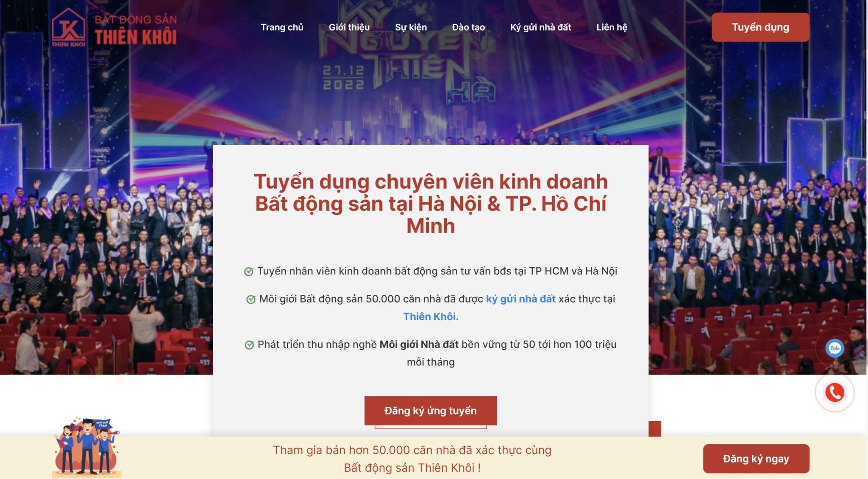Open the Liên hệ menu item
The height and width of the screenshot is (479, 868).
point(612,27)
